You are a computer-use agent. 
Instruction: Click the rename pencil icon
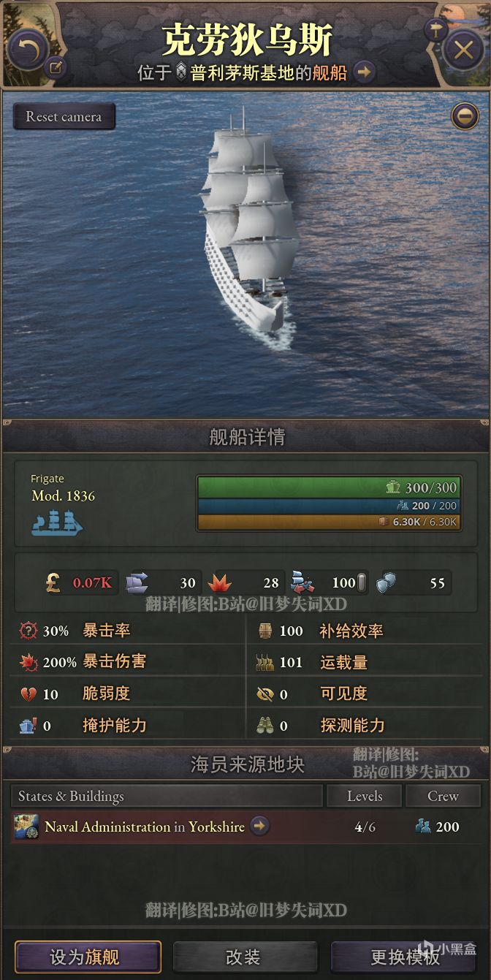(56, 69)
